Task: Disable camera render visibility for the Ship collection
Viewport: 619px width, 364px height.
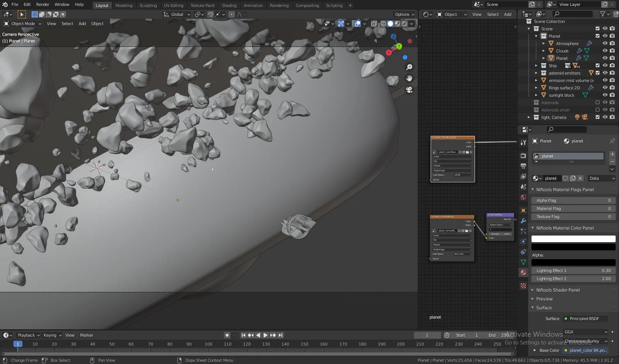Action: pyautogui.click(x=612, y=65)
